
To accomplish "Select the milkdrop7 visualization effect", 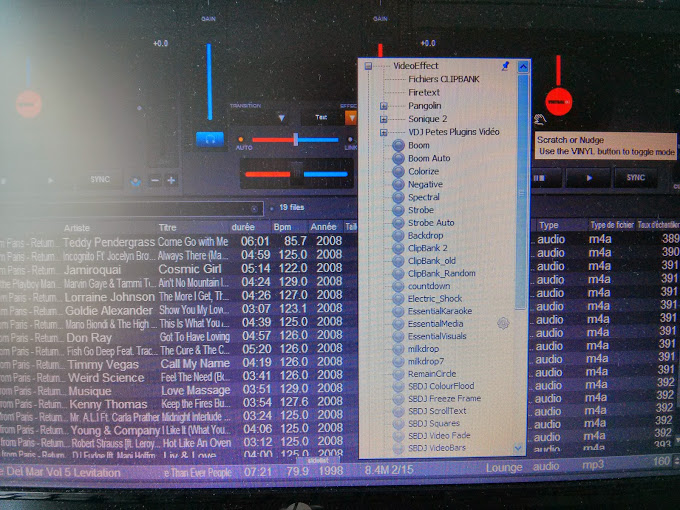I will [x=426, y=360].
